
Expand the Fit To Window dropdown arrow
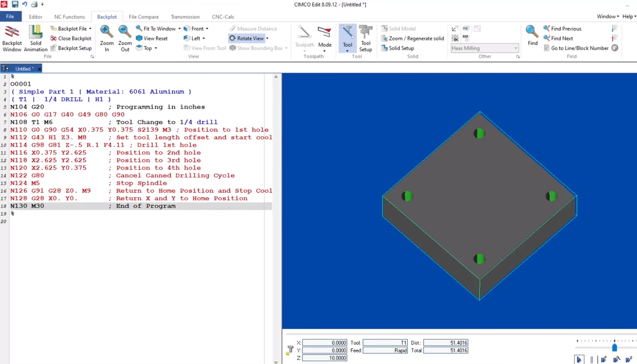point(180,29)
